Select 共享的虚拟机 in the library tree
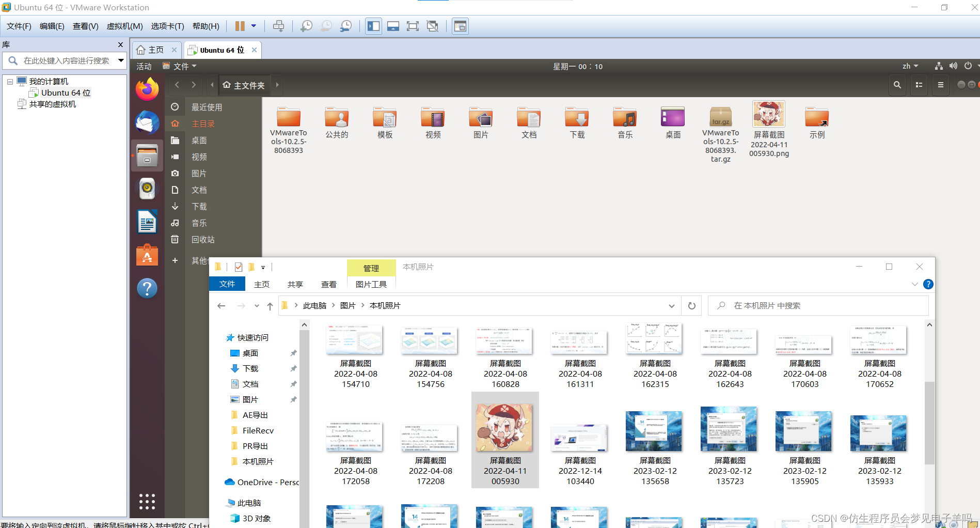The image size is (980, 528). pos(52,104)
